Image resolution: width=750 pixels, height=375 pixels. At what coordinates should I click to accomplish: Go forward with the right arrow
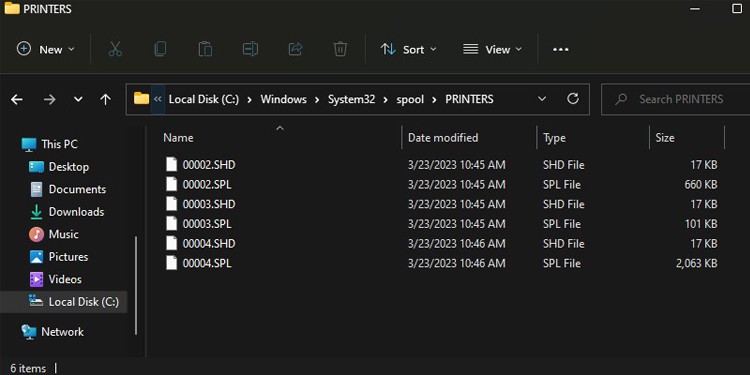coord(49,99)
